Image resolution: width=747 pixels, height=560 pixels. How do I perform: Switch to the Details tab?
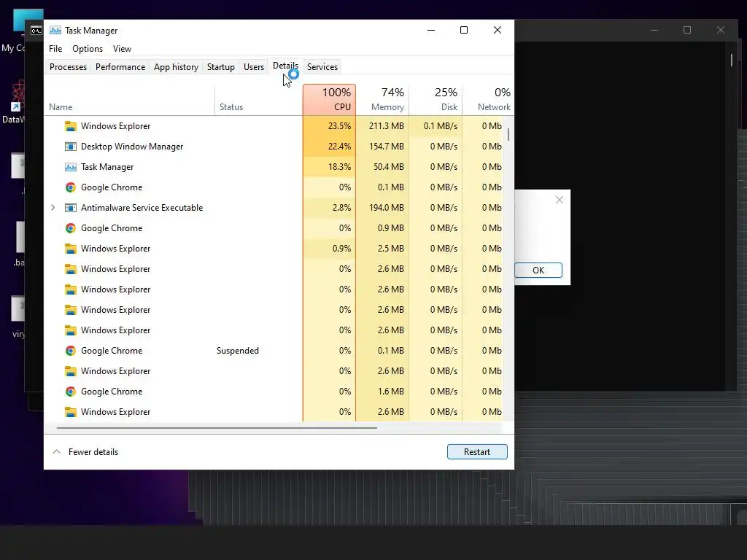tap(285, 66)
